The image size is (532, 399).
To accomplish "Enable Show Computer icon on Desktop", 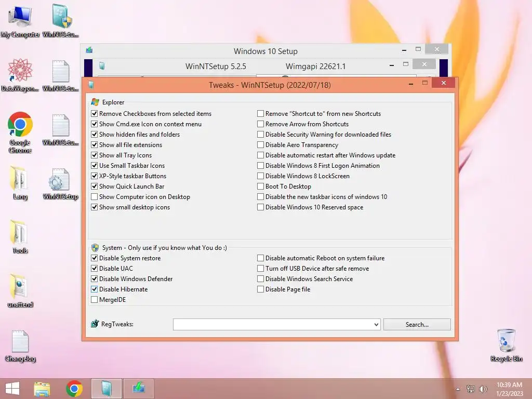I will pyautogui.click(x=95, y=197).
